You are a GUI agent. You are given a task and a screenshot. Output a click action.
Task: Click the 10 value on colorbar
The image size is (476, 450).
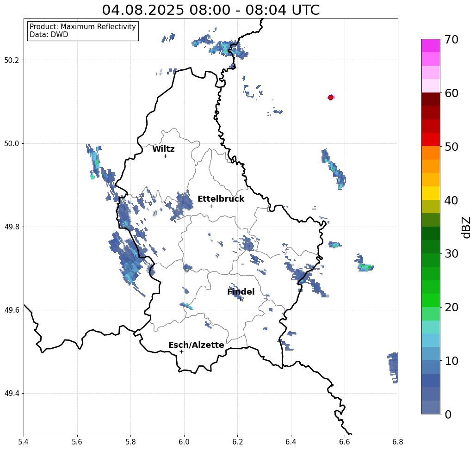(x=451, y=361)
